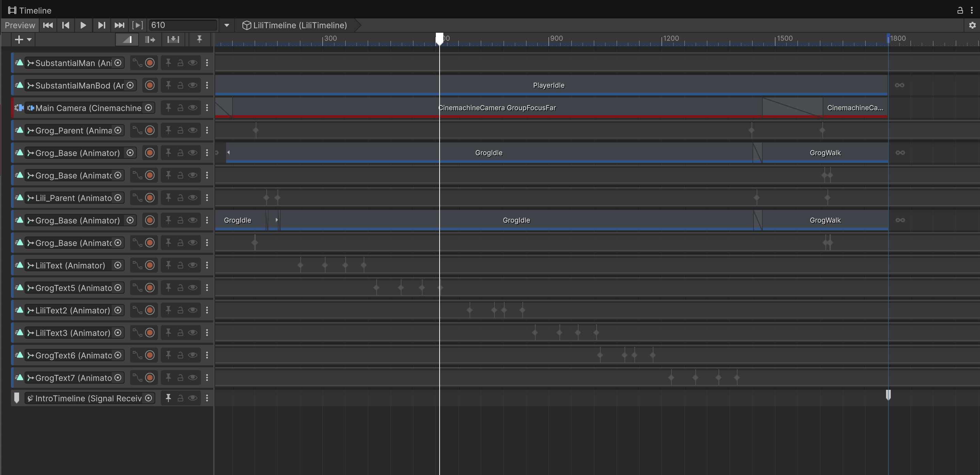Screen dimensions: 980x475
Task: Enable Mix edit mode icon
Action: [x=127, y=39]
